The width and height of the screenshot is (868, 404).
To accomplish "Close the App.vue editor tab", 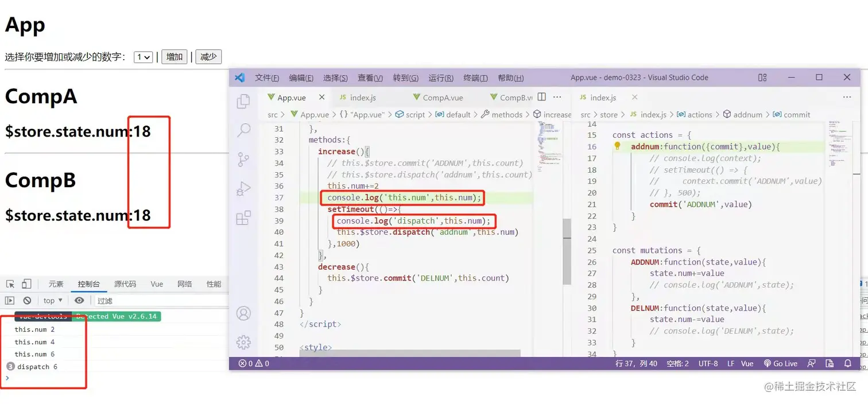I will point(322,97).
